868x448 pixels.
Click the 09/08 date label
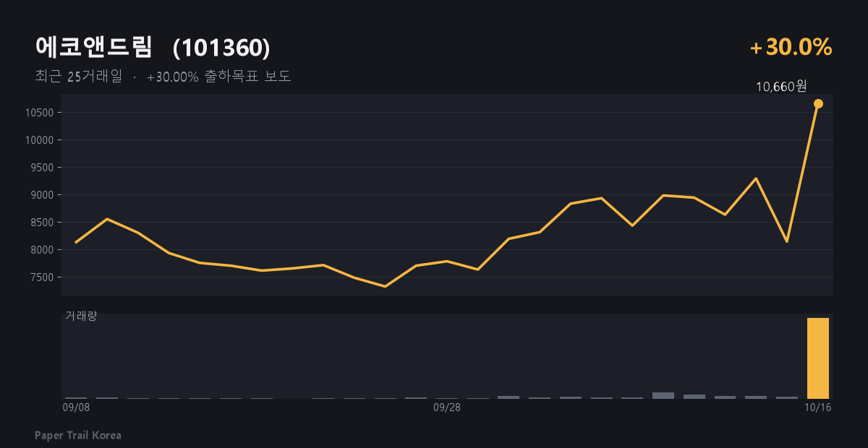point(76,408)
